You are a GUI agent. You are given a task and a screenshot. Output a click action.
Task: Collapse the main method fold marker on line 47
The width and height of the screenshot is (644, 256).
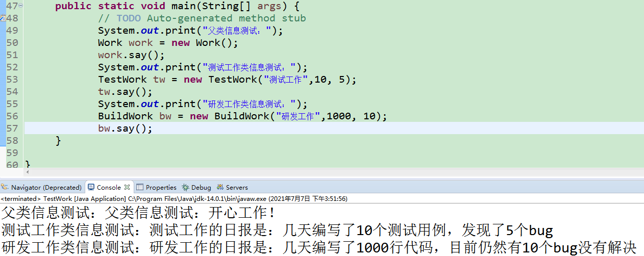[19, 6]
